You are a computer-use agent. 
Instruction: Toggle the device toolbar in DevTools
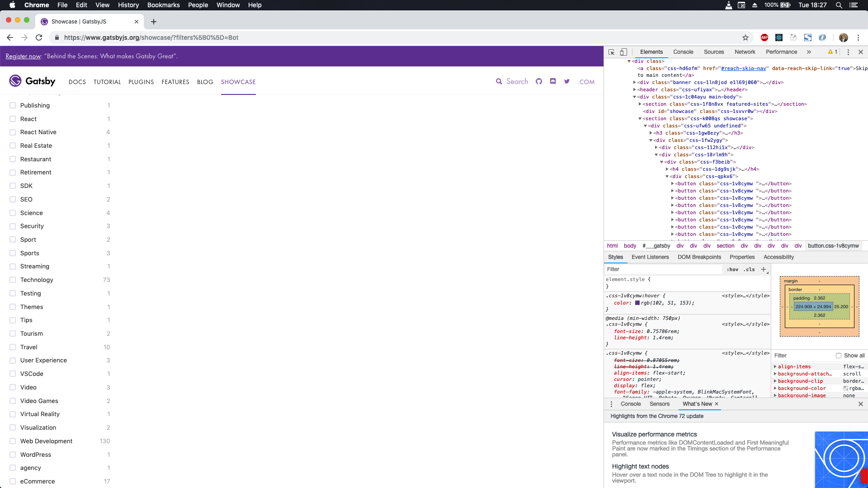pos(624,52)
